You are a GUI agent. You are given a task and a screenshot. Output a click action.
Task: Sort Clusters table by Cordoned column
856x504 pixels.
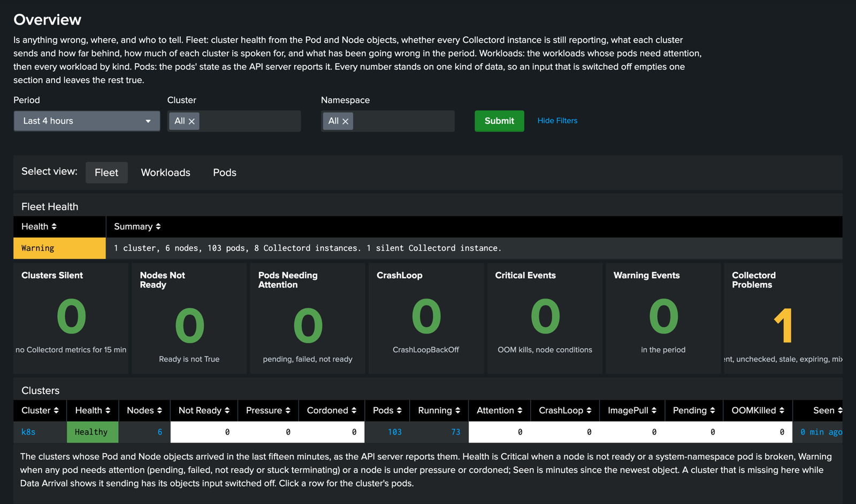(x=332, y=410)
